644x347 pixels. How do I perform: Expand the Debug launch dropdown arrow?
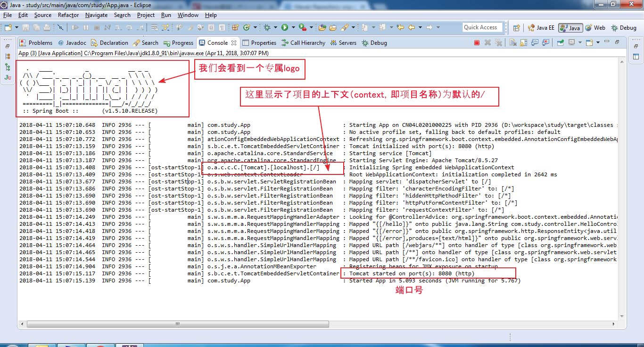click(275, 27)
